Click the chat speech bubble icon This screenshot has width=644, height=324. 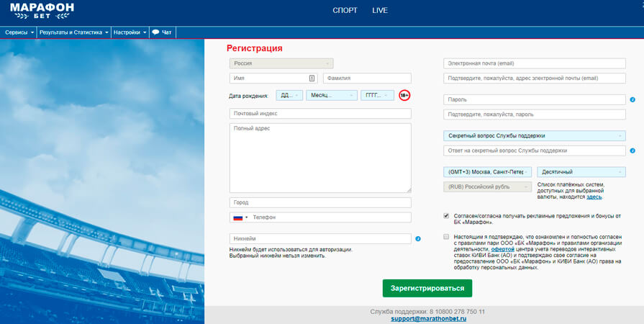pos(155,32)
